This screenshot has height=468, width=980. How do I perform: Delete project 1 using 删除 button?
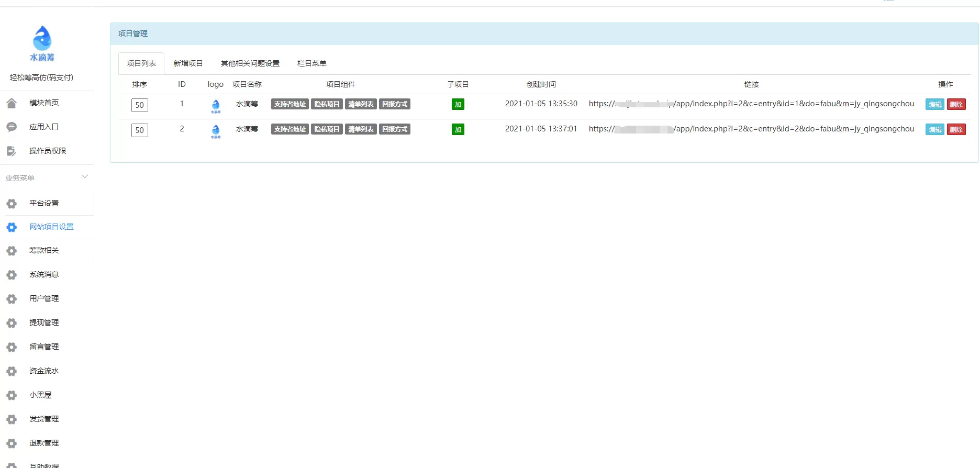956,104
